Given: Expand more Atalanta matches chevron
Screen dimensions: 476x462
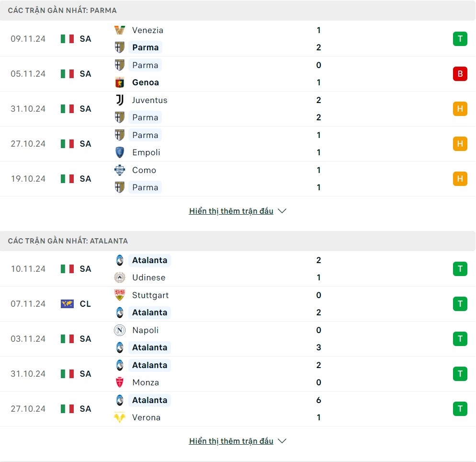Looking at the screenshot, I should (282, 441).
